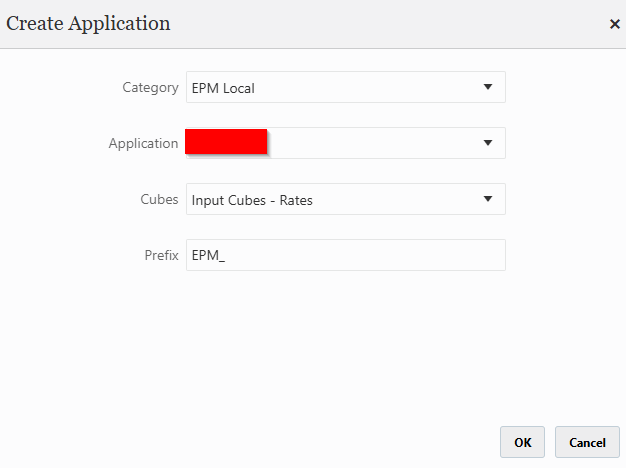
Task: Open the Category dropdown showing EPM Local
Action: click(x=346, y=87)
